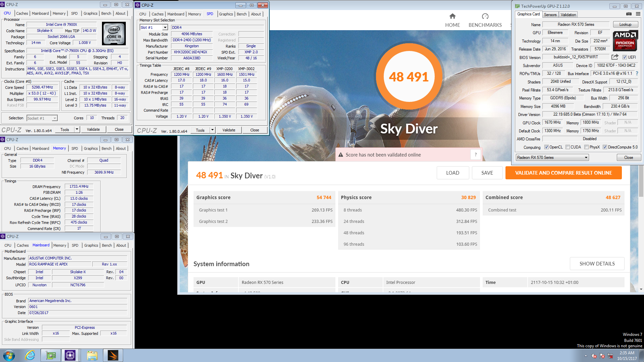
Task: Click the muted volume tray icon
Action: point(594,356)
